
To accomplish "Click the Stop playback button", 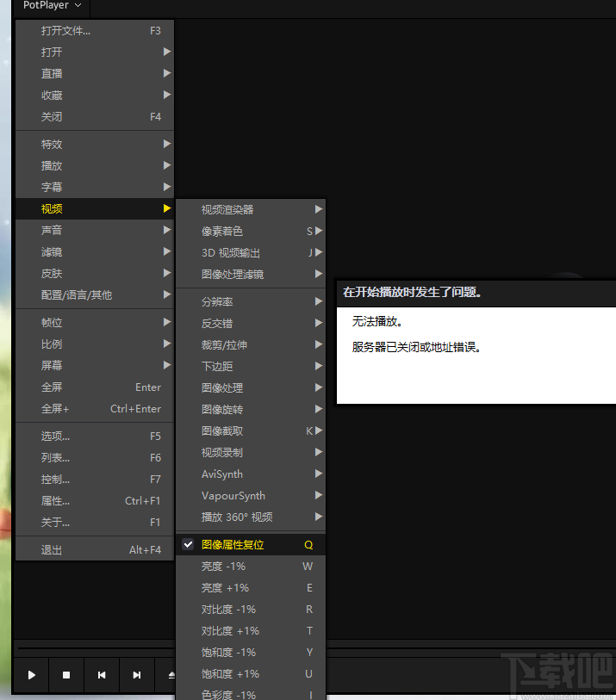I will pyautogui.click(x=66, y=675).
